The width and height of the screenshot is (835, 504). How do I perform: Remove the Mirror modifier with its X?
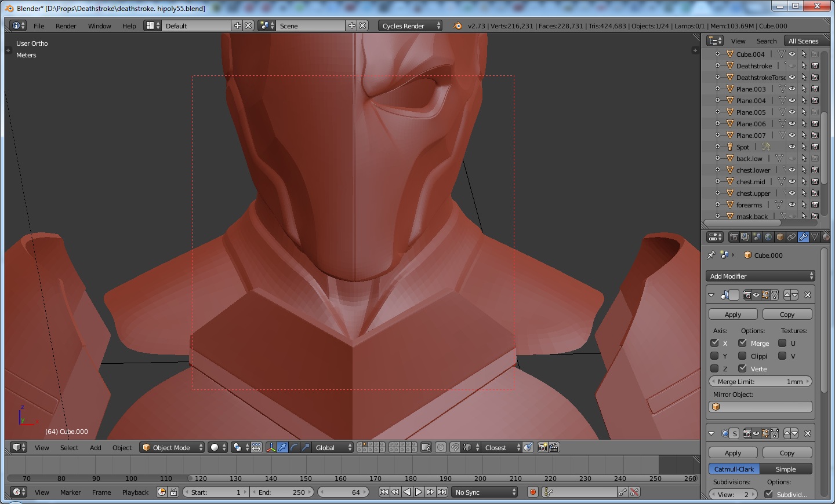pyautogui.click(x=808, y=295)
